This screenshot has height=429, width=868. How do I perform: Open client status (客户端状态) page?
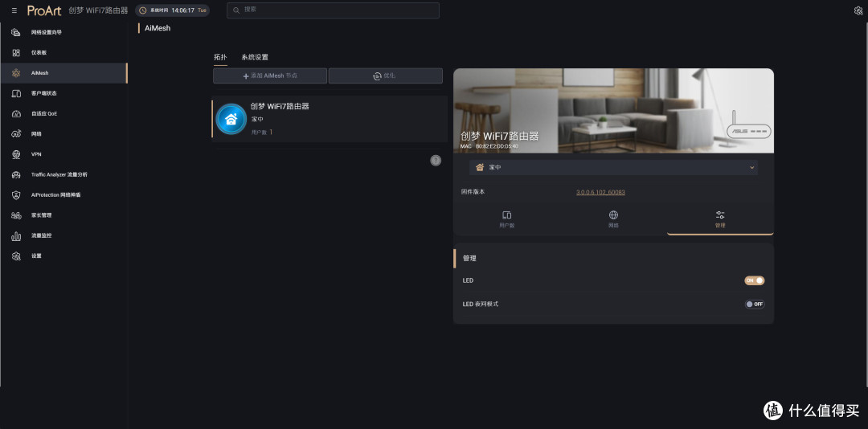(63, 93)
